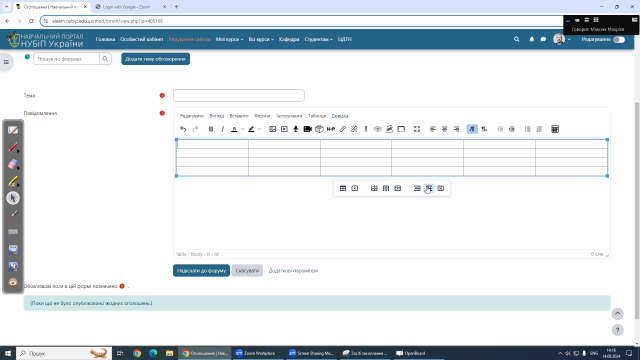The height and width of the screenshot is (360, 640).
Task: Click the fullscreen editor icon
Action: pyautogui.click(x=417, y=129)
